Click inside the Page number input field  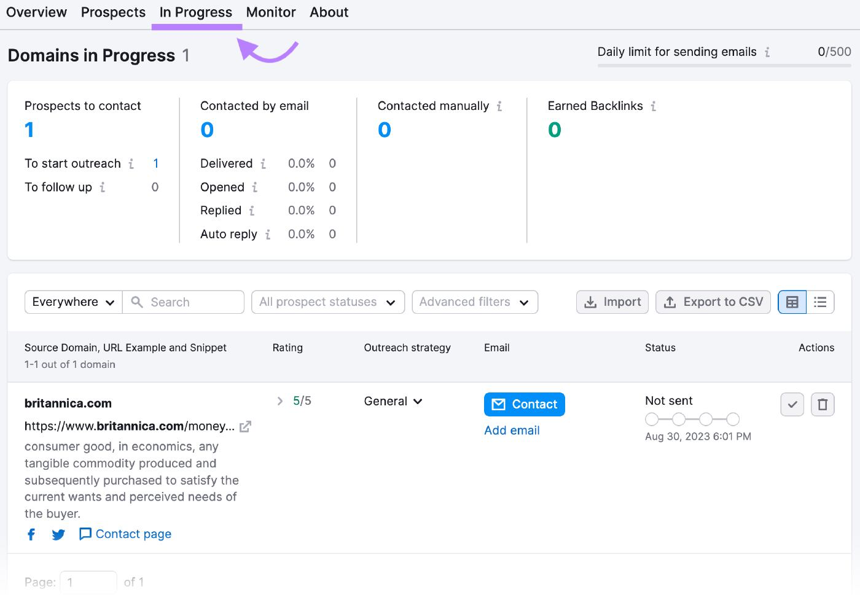pos(88,582)
